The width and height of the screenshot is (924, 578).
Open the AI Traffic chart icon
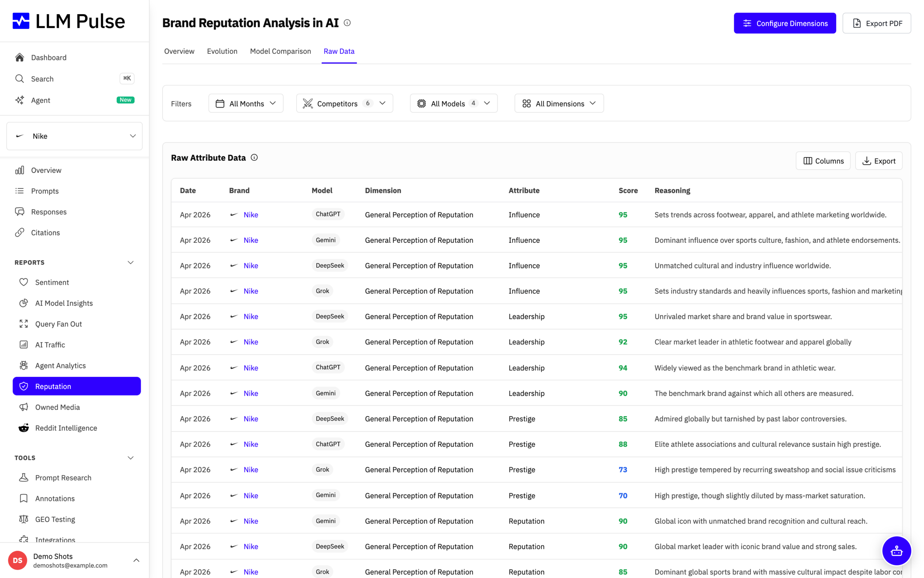point(24,345)
